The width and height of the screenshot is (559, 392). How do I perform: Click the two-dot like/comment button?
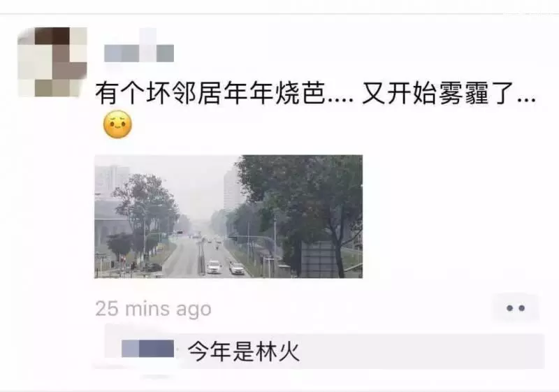pos(516,308)
